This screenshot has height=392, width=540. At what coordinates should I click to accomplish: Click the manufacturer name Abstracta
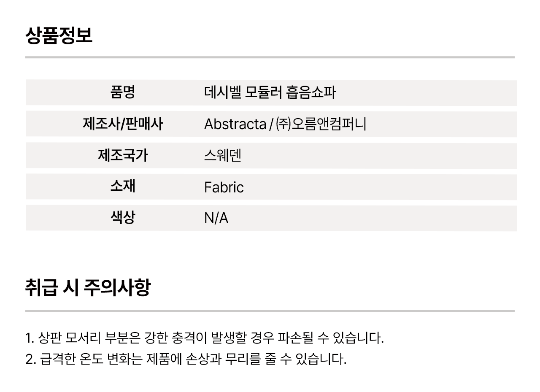click(235, 124)
